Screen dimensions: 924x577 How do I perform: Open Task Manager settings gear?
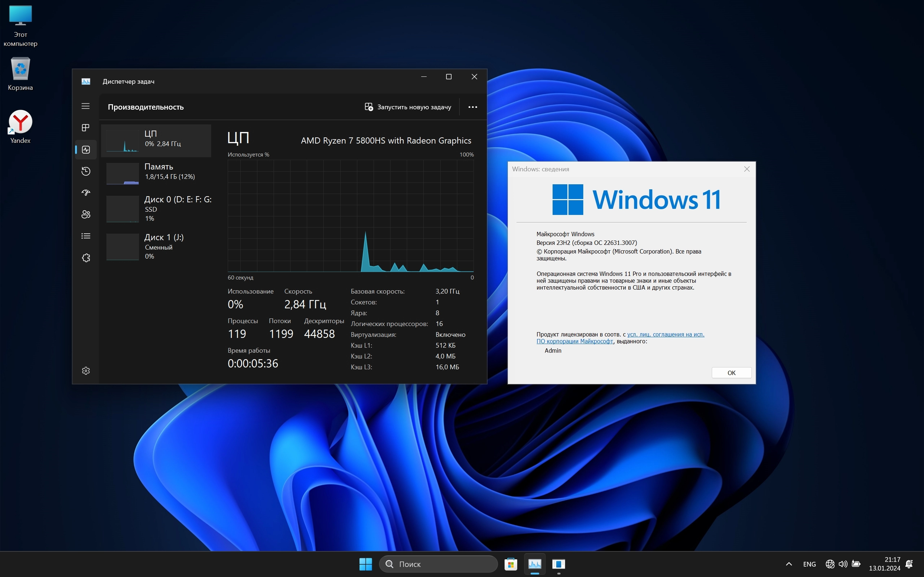pos(86,371)
